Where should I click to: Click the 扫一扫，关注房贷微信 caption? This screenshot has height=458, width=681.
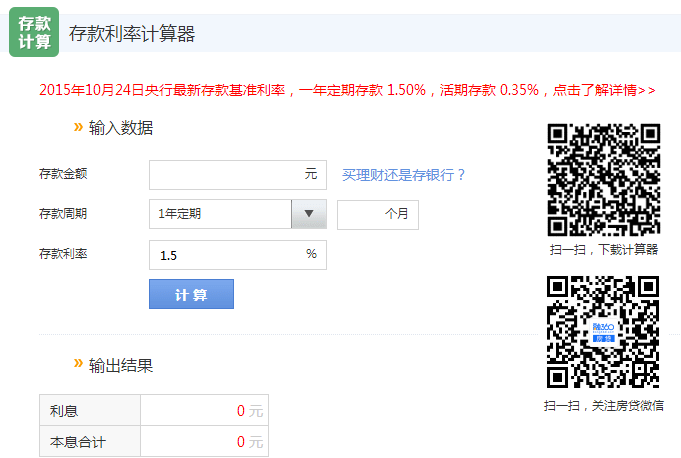(604, 406)
